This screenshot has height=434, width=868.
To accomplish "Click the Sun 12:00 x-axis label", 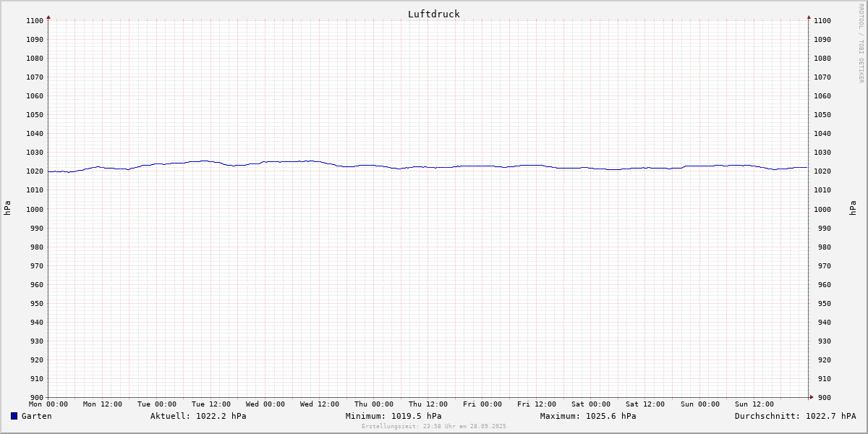I will pos(754,404).
